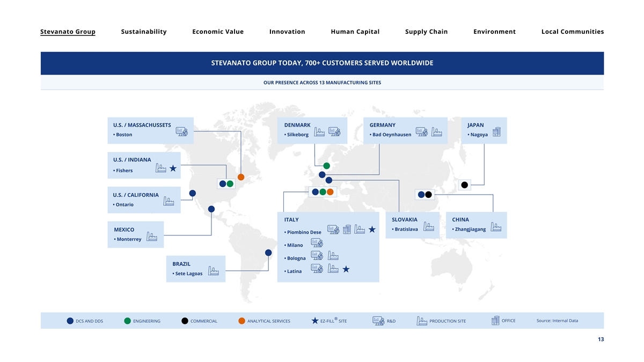Image resolution: width=644 pixels, height=362 pixels.
Task: Click the R&D icon in Massachusetts box
Action: (x=181, y=131)
